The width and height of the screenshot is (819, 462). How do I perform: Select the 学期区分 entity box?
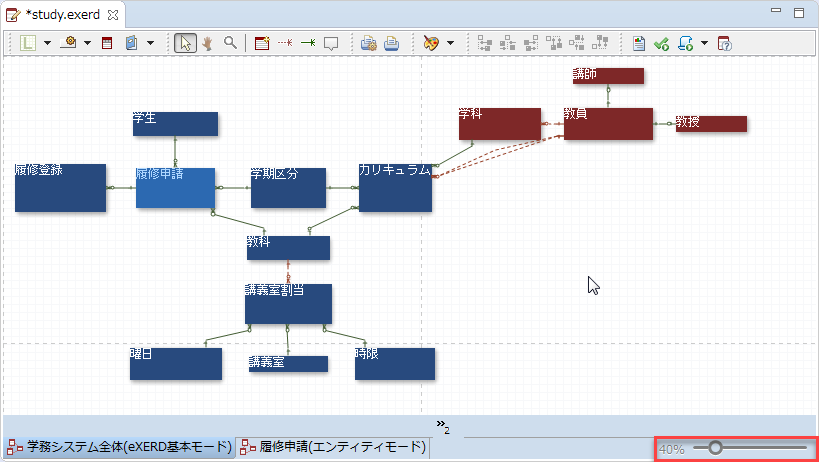(x=288, y=188)
